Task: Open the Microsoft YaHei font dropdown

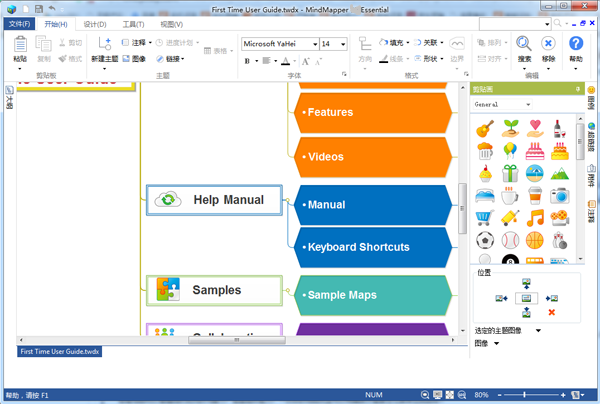Action: [x=314, y=44]
